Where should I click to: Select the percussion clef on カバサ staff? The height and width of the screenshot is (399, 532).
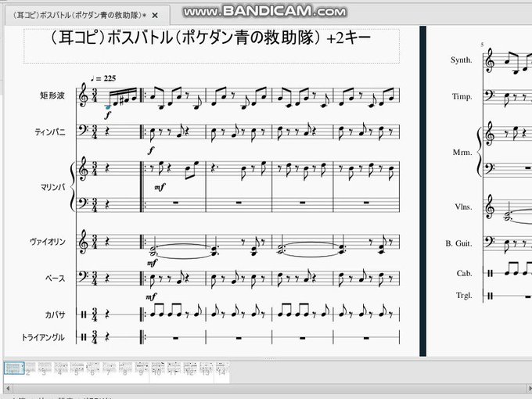84,315
